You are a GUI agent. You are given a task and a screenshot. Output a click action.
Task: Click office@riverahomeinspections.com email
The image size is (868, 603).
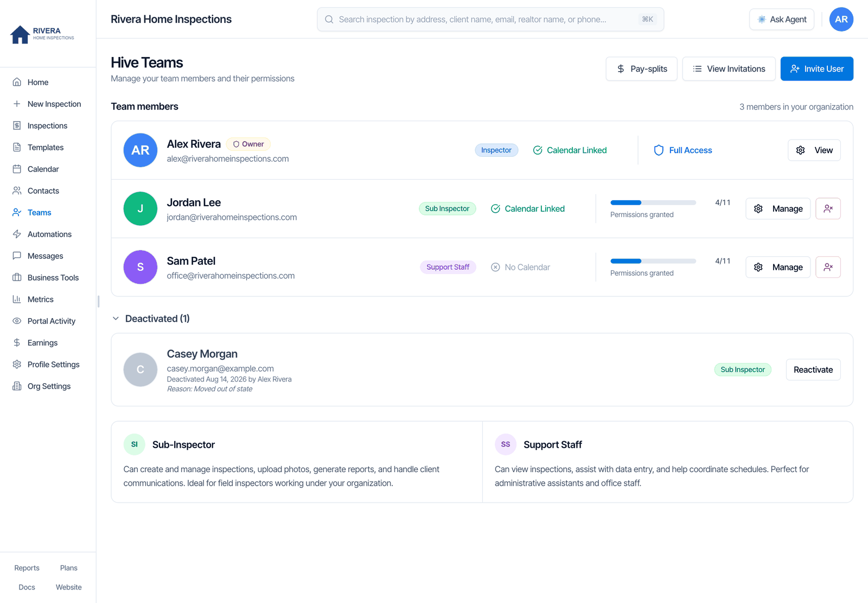coord(231,276)
